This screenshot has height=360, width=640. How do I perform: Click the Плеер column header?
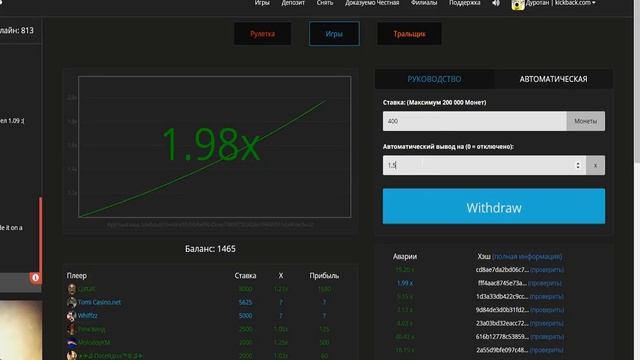(77, 276)
